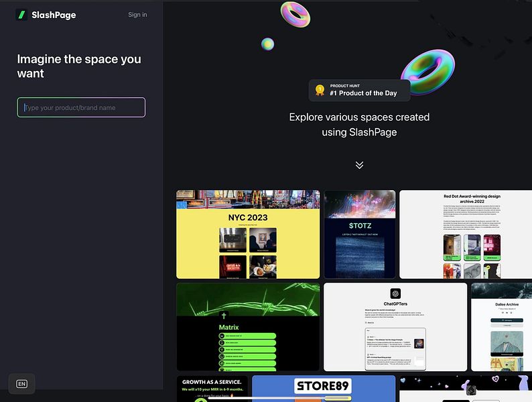This screenshot has height=402, width=532.
Task: Select the first green Matrix link button
Action: coord(247,336)
